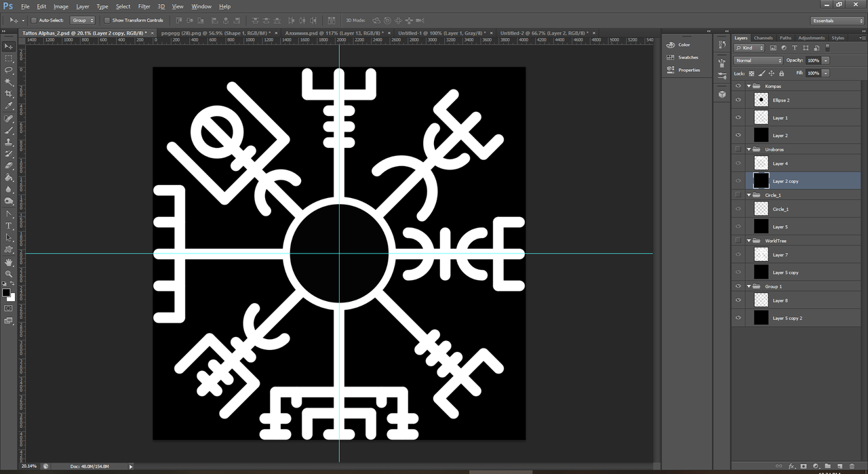The width and height of the screenshot is (868, 474).
Task: Open the Kind filter dropdown
Action: click(749, 48)
